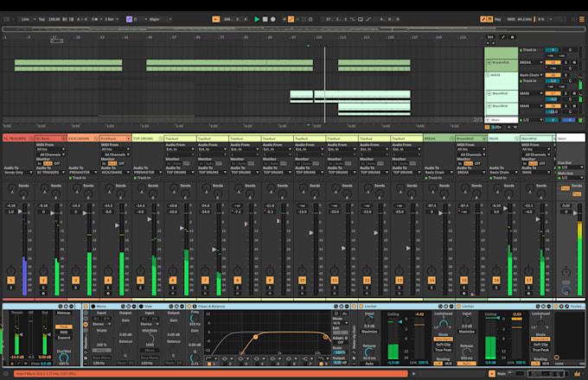This screenshot has width=588, height=380.
Task: Select the KickRack track header
Action: pyautogui.click(x=115, y=138)
